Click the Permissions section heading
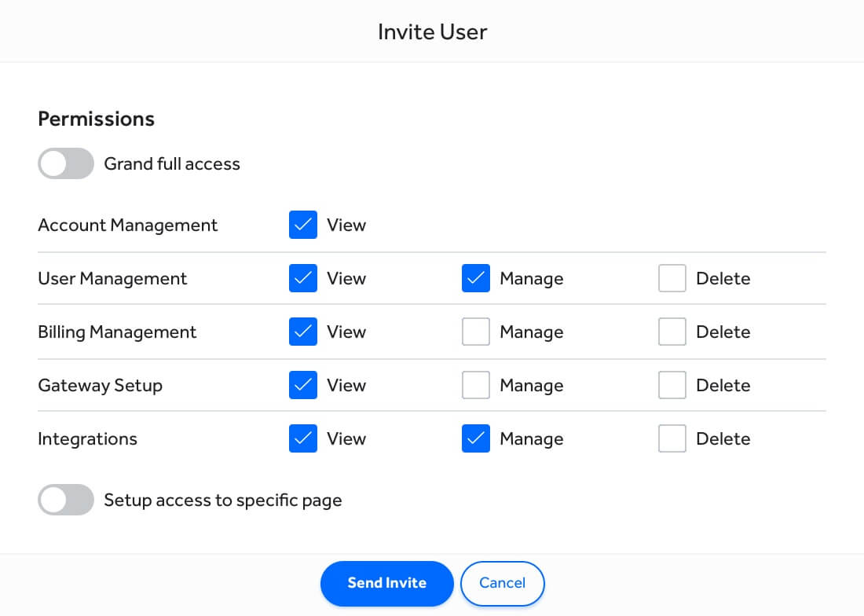Image resolution: width=864 pixels, height=616 pixels. [x=96, y=119]
